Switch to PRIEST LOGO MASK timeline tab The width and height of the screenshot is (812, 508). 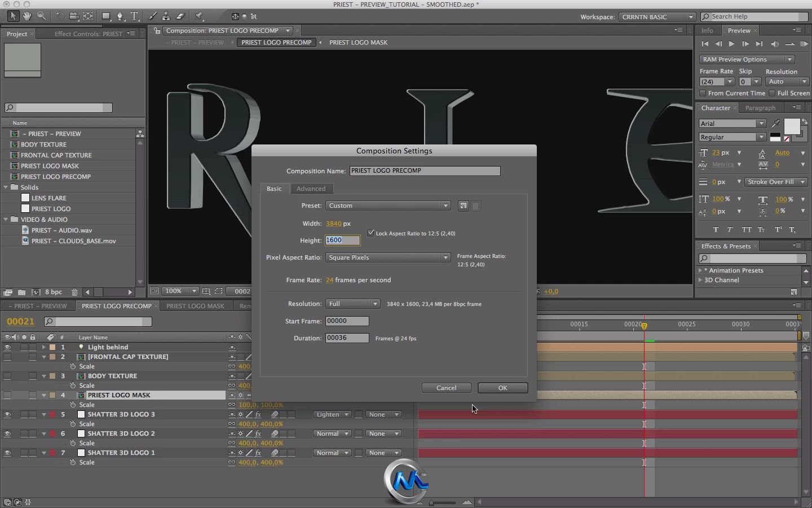pos(195,306)
